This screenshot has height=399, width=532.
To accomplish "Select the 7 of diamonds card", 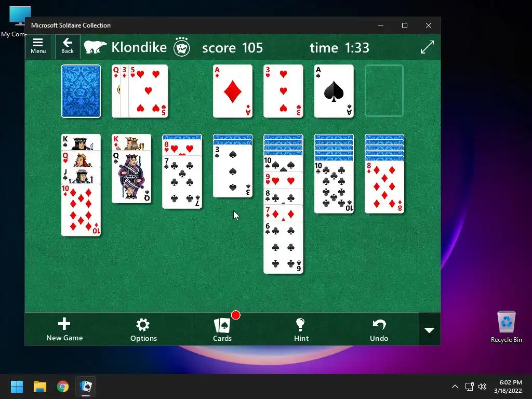I will tap(283, 213).
